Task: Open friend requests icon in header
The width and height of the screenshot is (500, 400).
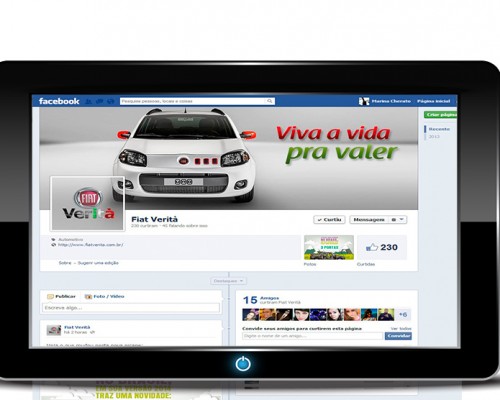Action: click(88, 101)
